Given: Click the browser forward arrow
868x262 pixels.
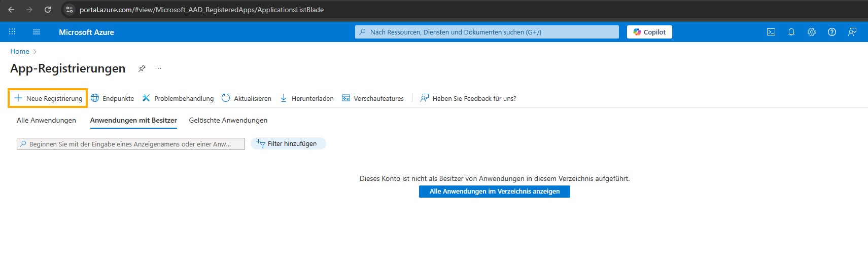Looking at the screenshot, I should click(x=29, y=10).
